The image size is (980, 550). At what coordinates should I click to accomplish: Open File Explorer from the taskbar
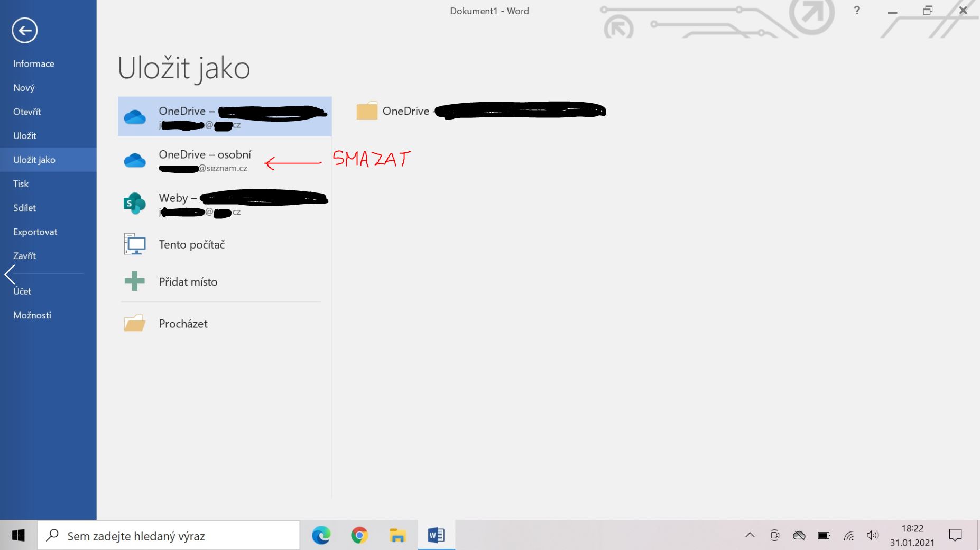397,536
